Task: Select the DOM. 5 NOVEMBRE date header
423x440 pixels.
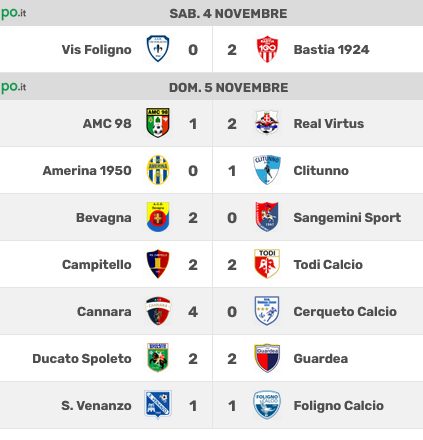Action: coord(228,88)
